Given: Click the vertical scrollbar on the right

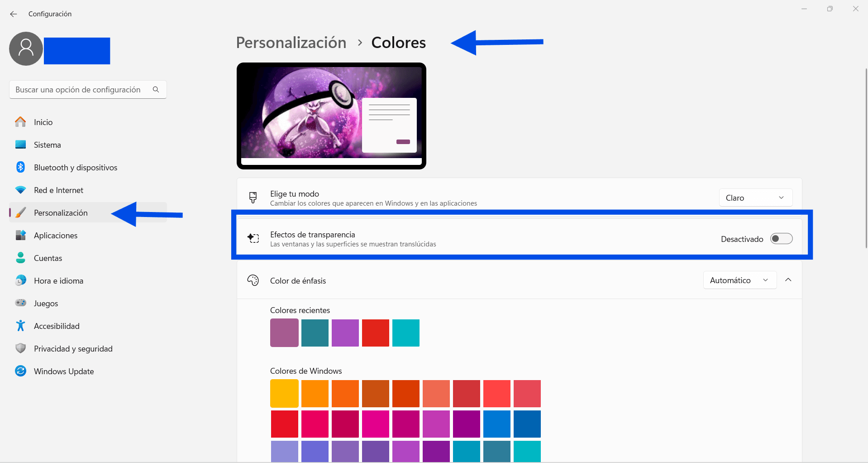Looking at the screenshot, I should pos(866,159).
